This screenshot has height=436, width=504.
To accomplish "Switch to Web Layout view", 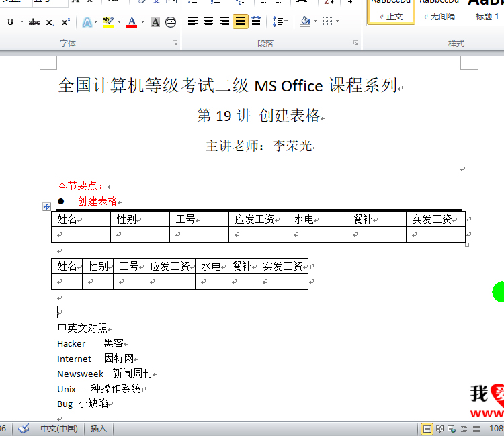I will [452, 429].
